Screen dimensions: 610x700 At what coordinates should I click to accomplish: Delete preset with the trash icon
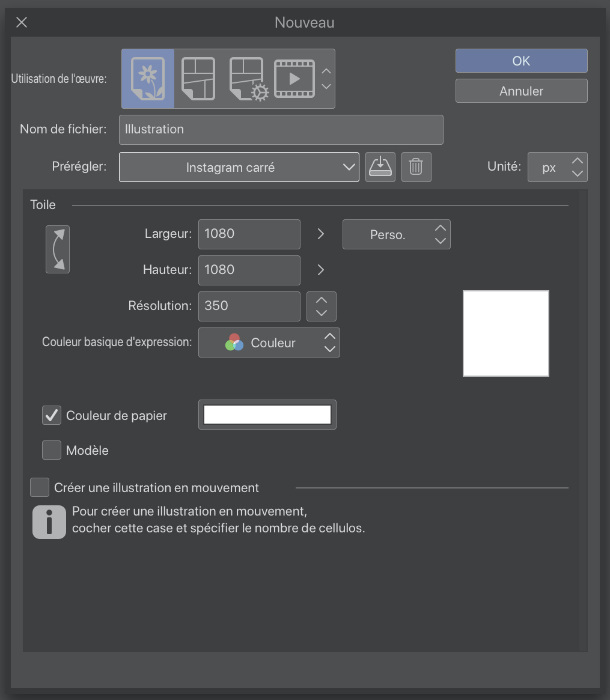pyautogui.click(x=416, y=166)
